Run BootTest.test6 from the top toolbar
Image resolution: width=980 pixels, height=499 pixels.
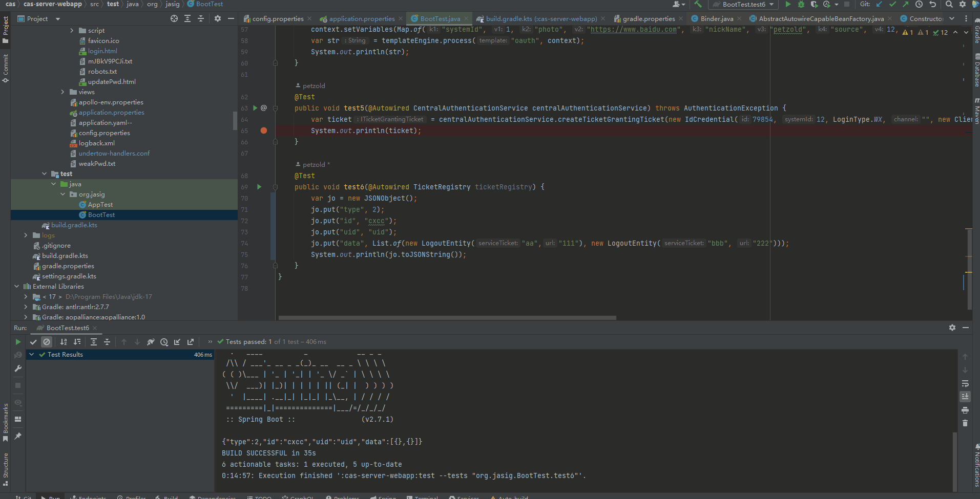(x=788, y=4)
